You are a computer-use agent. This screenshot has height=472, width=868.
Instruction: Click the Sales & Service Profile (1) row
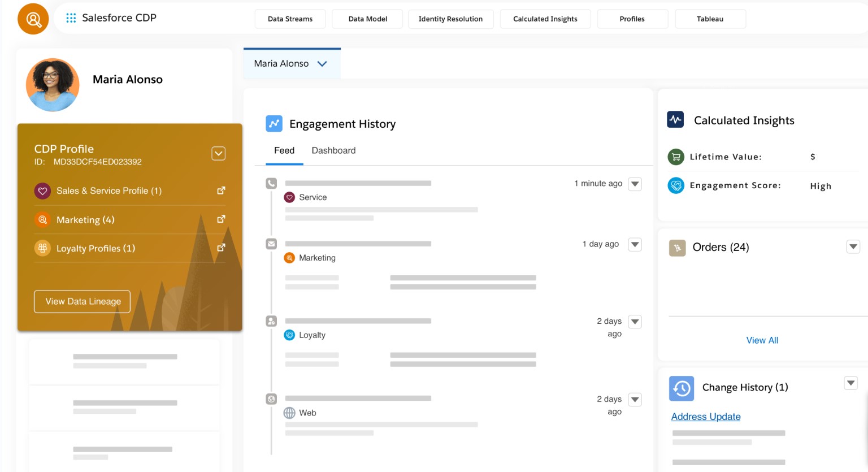point(130,191)
